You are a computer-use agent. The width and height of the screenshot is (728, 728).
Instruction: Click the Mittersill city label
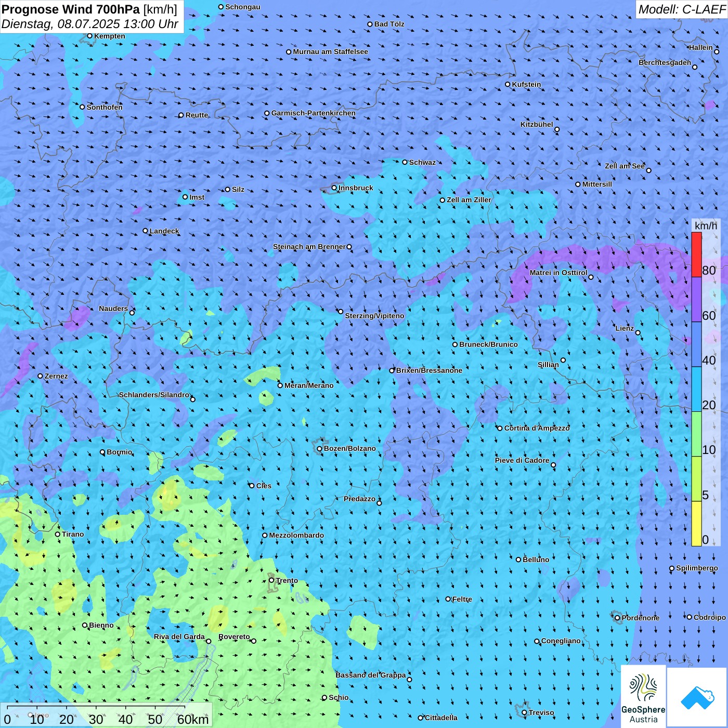597,184
